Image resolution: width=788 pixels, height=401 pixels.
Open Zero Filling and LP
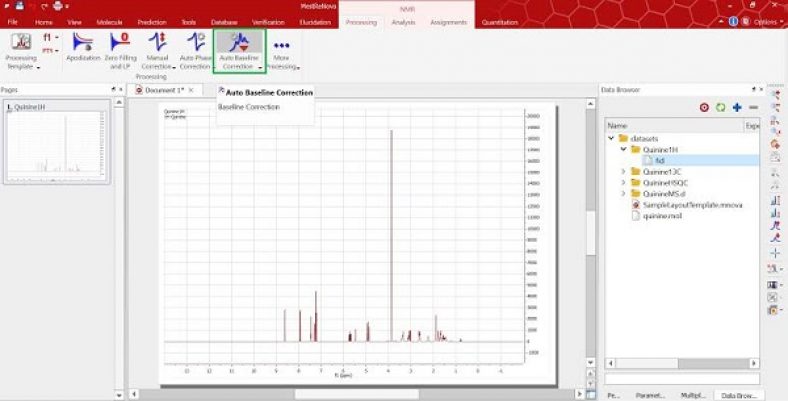coord(120,50)
